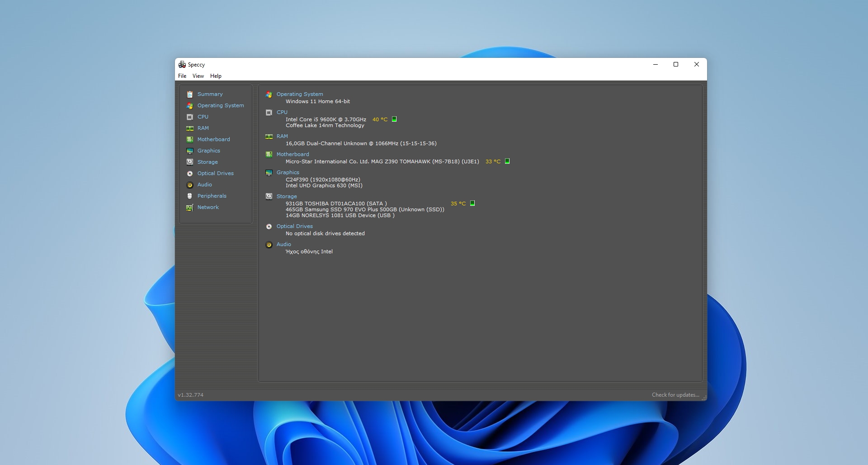Click the motherboard temperature green indicator

click(507, 161)
